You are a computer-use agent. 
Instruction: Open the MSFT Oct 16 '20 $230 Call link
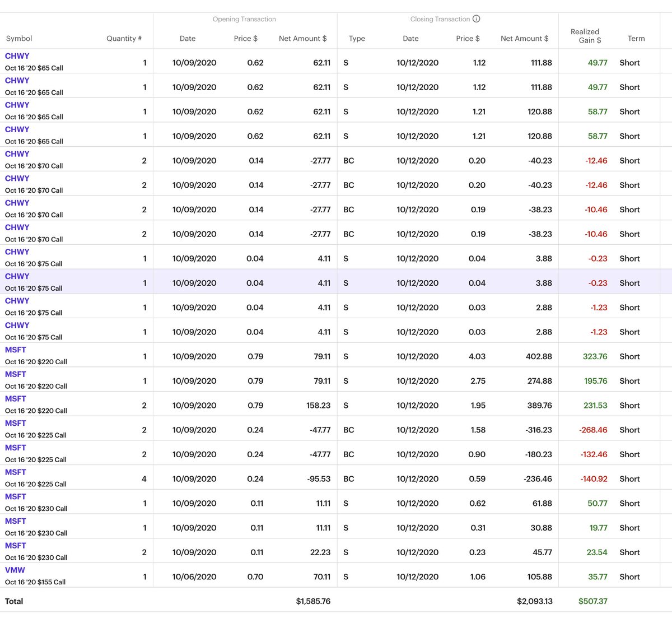tap(15, 496)
